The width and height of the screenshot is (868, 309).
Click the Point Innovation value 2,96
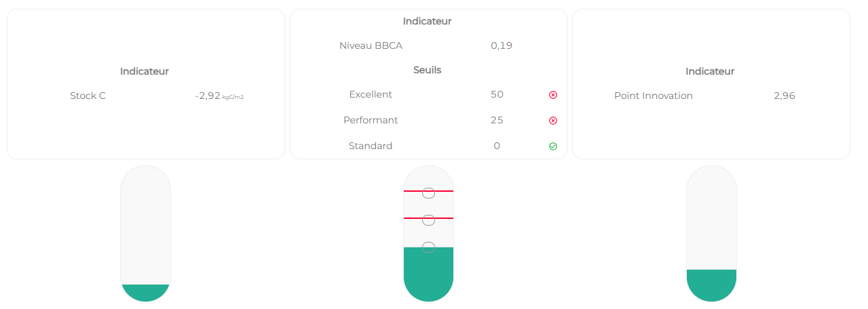784,96
